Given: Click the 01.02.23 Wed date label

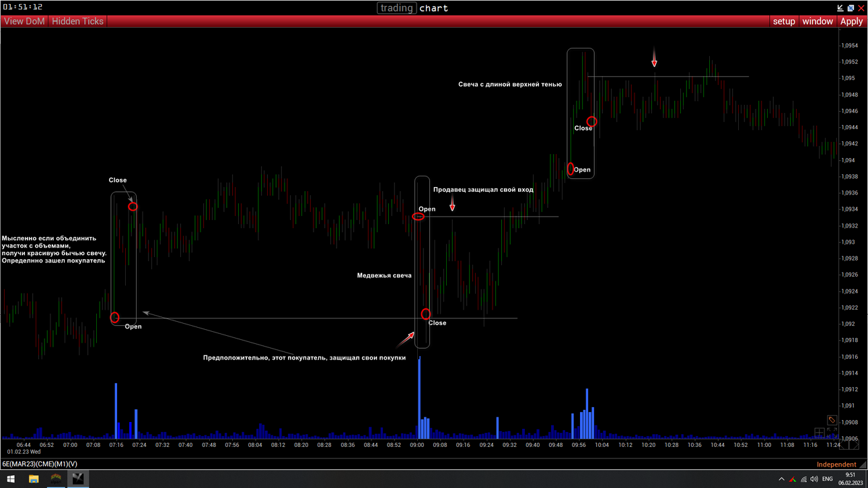Looking at the screenshot, I should [x=24, y=452].
